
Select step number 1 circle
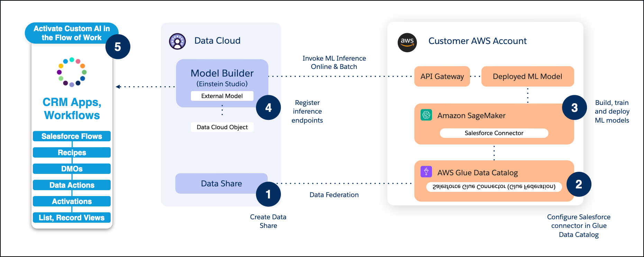pos(268,194)
